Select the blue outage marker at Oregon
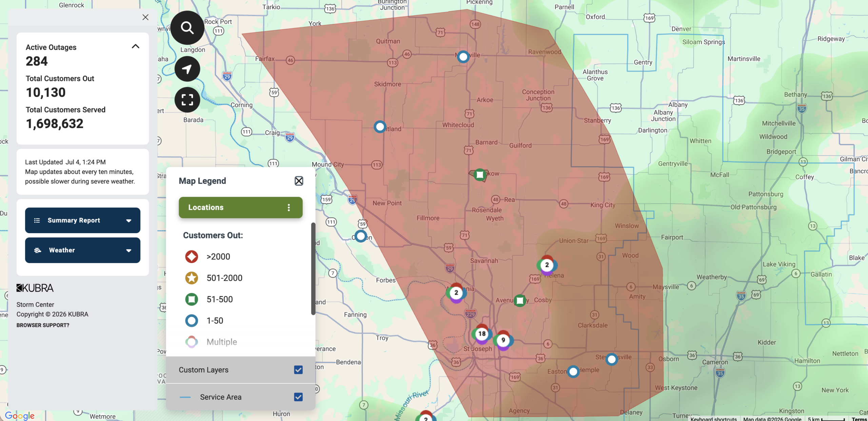Viewport: 868px width, 421px height. [x=361, y=236]
